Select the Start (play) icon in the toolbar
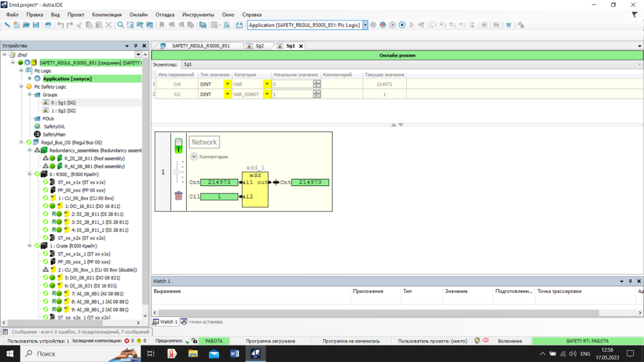 [x=392, y=25]
